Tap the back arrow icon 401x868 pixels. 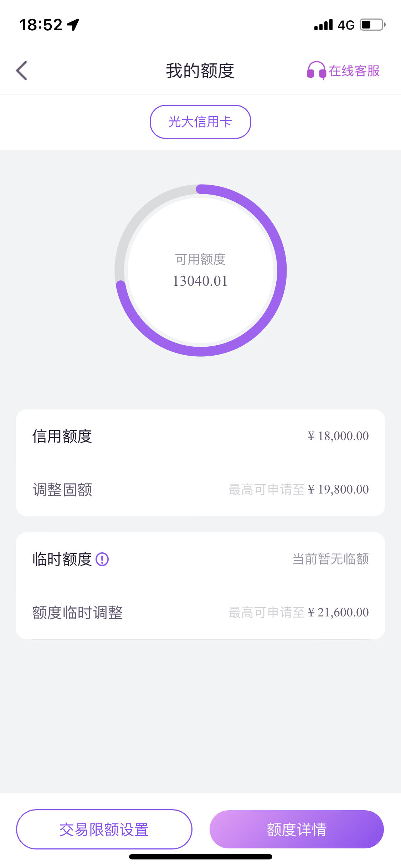coord(22,71)
